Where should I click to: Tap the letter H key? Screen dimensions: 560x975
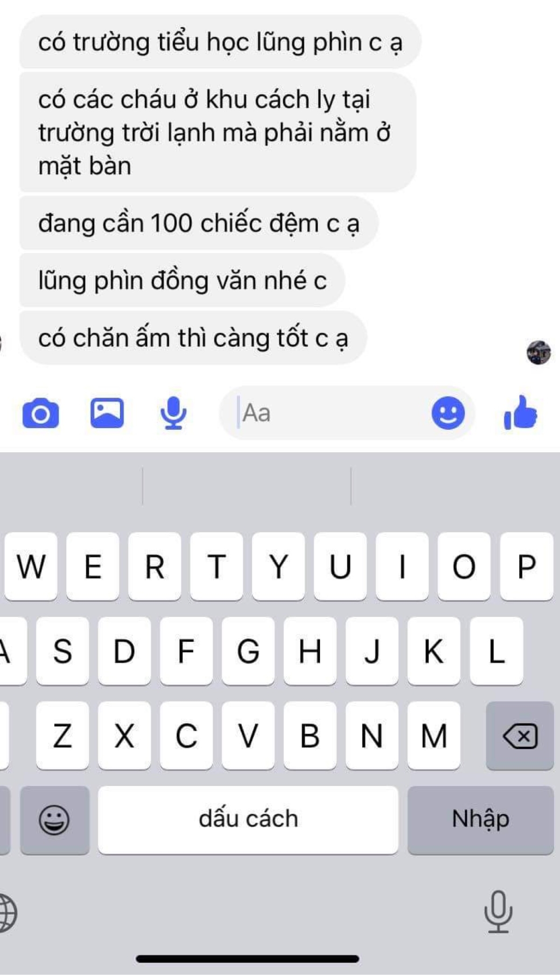click(310, 651)
